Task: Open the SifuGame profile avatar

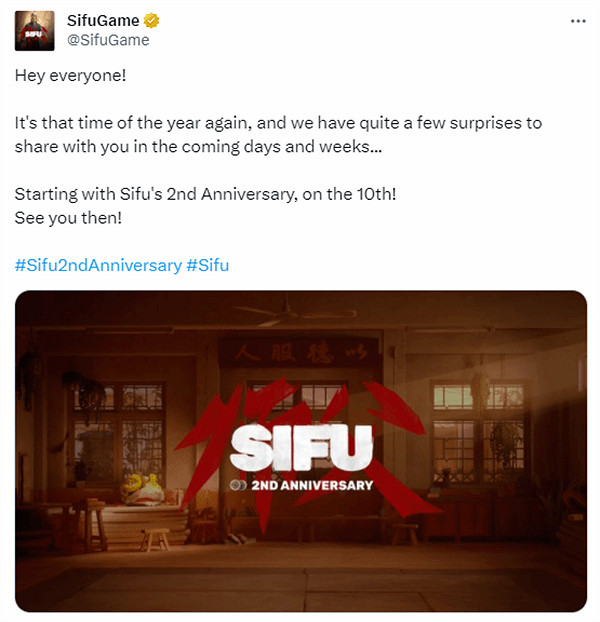Action: [35, 31]
